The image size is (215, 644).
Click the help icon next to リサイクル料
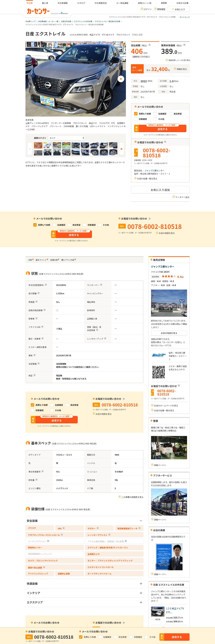(x=42, y=327)
